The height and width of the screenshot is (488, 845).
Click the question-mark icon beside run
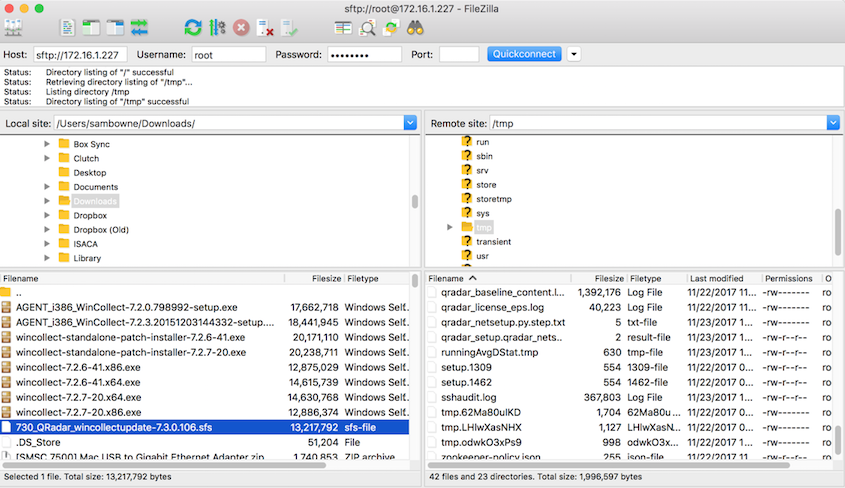[467, 142]
